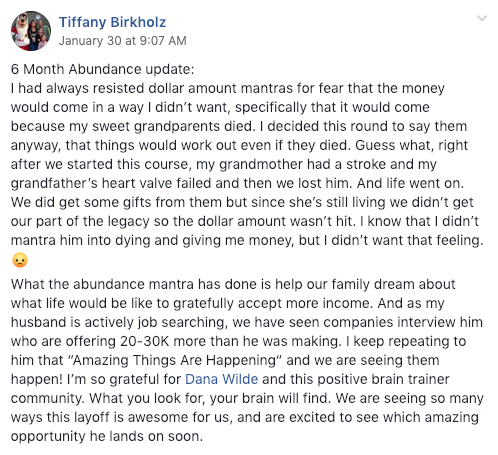Click the sad face emoji
This screenshot has height=455, width=498.
tap(20, 260)
